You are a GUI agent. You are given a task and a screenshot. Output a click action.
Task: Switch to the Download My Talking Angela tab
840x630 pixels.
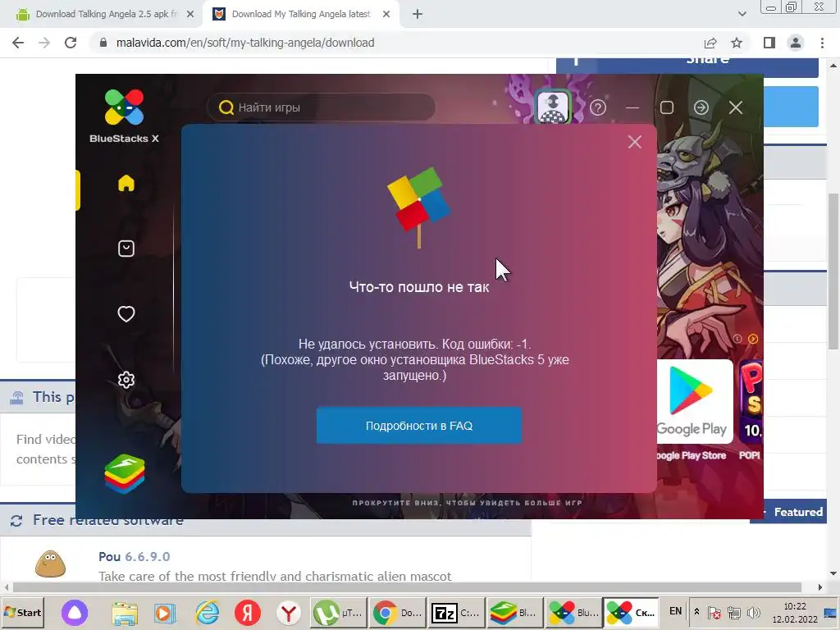point(300,14)
